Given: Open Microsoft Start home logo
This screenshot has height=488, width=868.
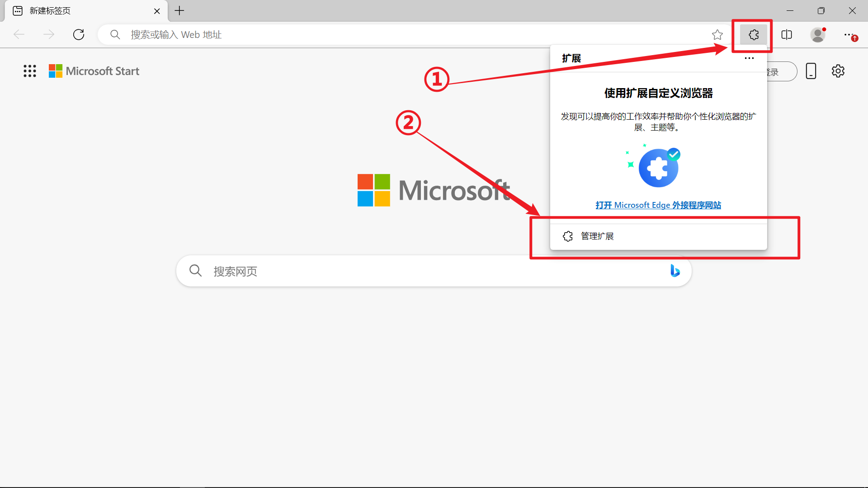Looking at the screenshot, I should [94, 71].
